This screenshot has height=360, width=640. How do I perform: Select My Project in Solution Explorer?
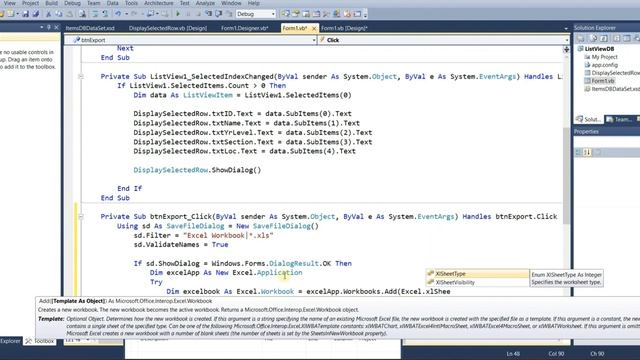[x=604, y=57]
